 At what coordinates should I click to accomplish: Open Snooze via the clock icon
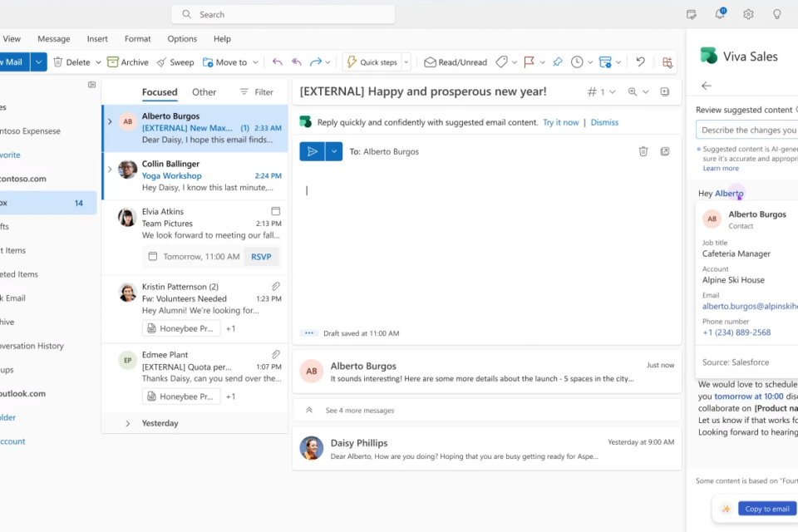pyautogui.click(x=577, y=62)
